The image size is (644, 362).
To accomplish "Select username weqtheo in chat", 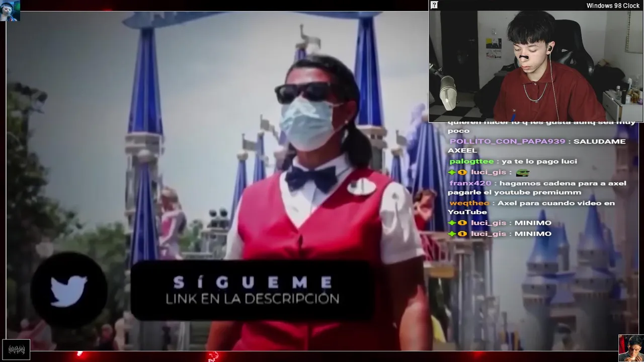I will pos(469,203).
